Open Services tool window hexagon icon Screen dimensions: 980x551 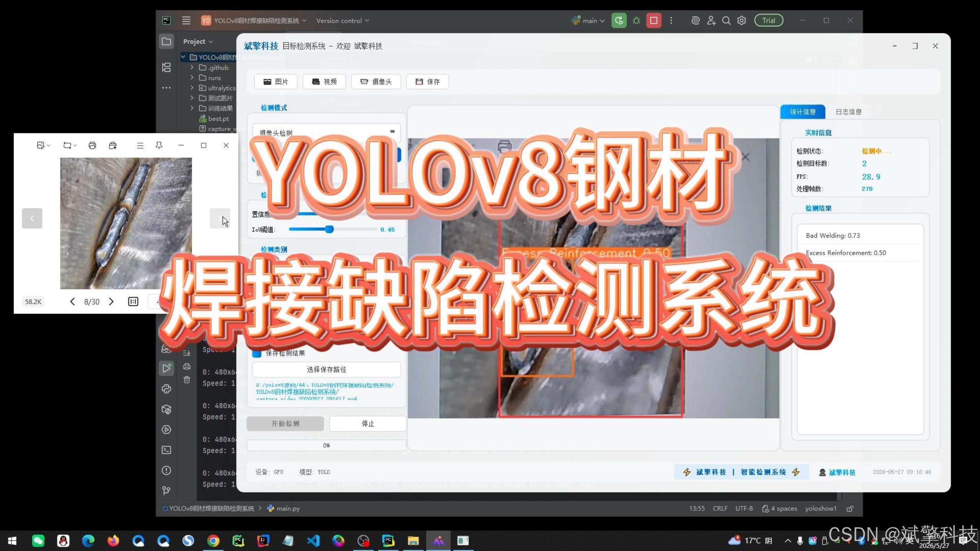click(x=167, y=429)
